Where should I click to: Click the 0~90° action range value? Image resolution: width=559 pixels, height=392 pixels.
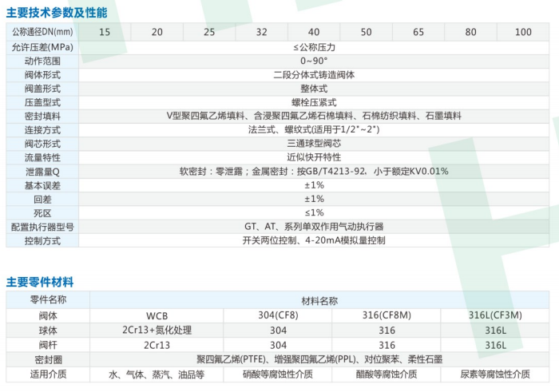pyautogui.click(x=313, y=61)
